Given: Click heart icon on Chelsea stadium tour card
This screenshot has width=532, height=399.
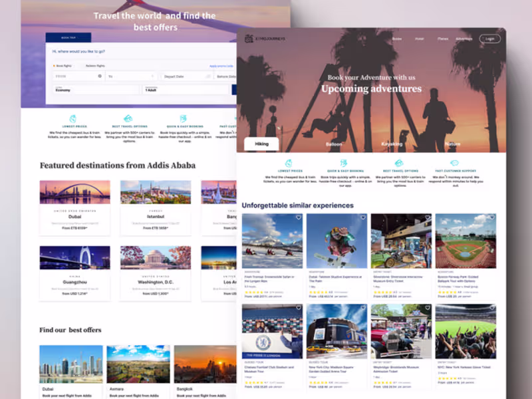Looking at the screenshot, I should [298, 308].
